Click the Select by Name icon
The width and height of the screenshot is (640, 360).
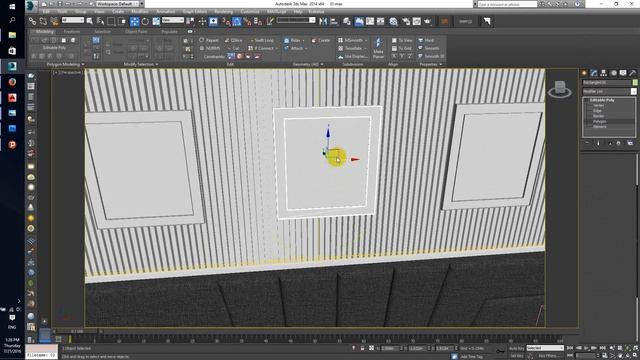(100, 21)
